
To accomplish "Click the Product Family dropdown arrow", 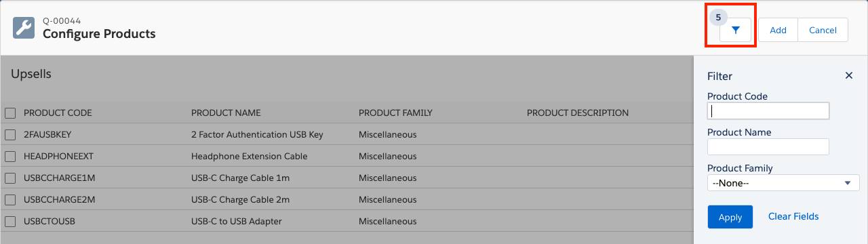I will point(848,183).
